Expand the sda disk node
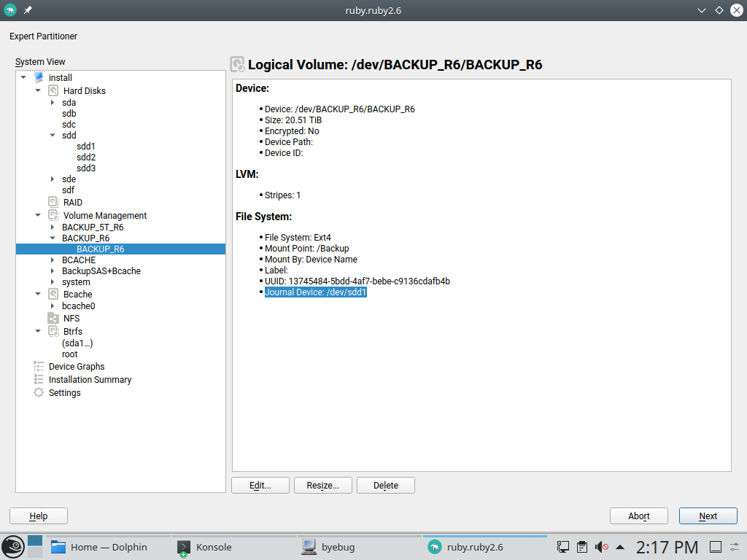Image resolution: width=747 pixels, height=560 pixels. click(53, 103)
